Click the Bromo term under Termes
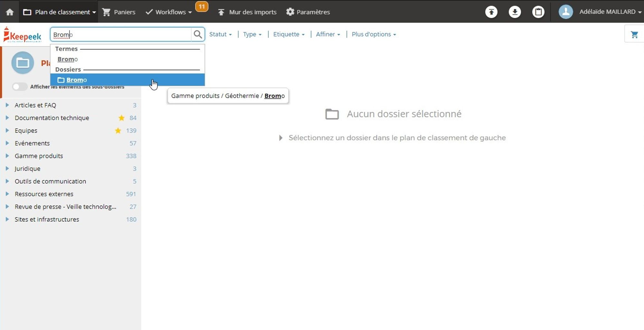 click(x=67, y=59)
